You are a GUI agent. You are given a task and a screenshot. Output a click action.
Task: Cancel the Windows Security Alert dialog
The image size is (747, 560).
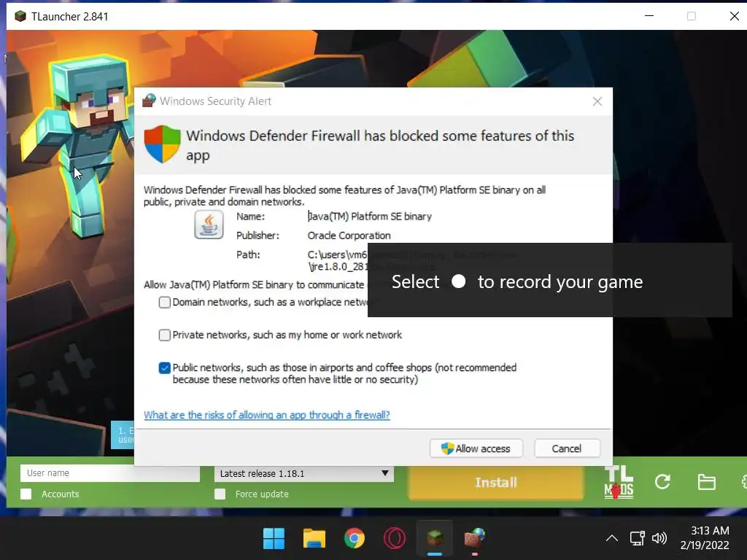click(566, 448)
